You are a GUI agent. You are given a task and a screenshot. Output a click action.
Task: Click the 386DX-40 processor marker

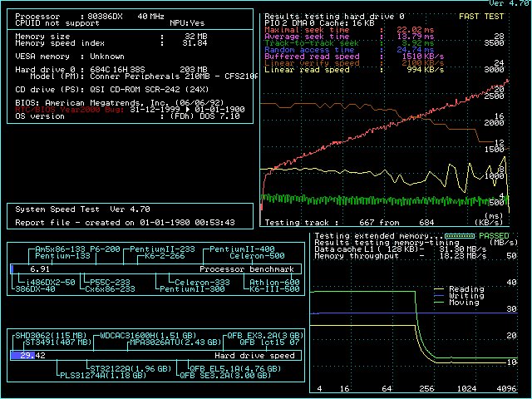[x=33, y=288]
